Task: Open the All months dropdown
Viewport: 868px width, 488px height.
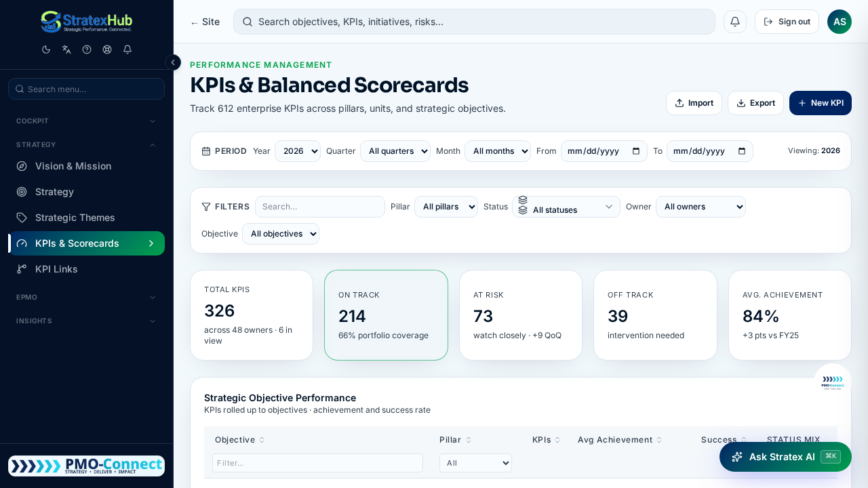Action: pos(498,151)
